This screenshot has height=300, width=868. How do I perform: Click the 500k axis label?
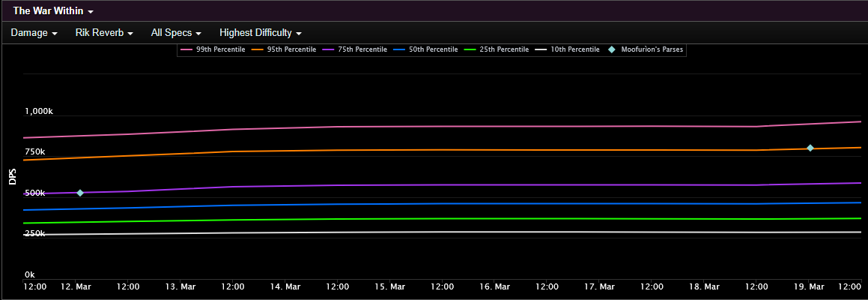(34, 193)
